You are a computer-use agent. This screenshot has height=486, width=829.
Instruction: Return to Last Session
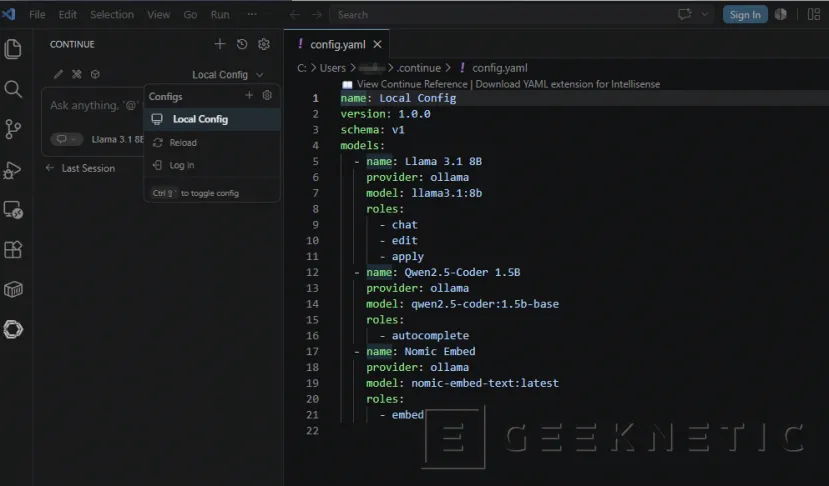[x=80, y=168]
